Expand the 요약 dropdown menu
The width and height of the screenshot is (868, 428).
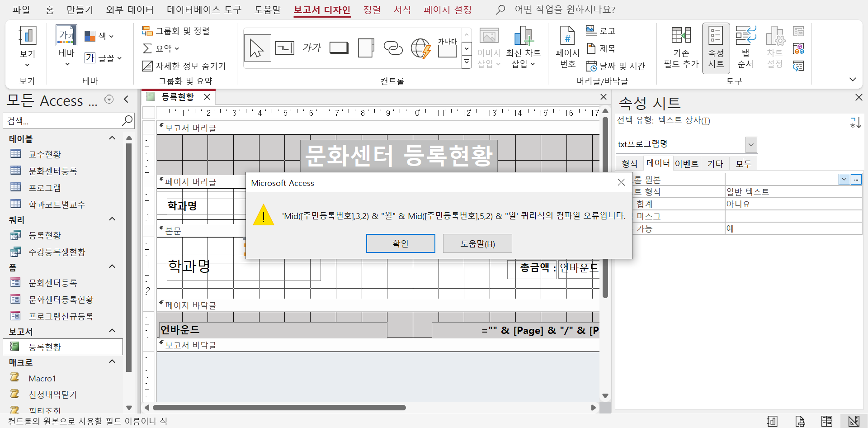pyautogui.click(x=161, y=48)
